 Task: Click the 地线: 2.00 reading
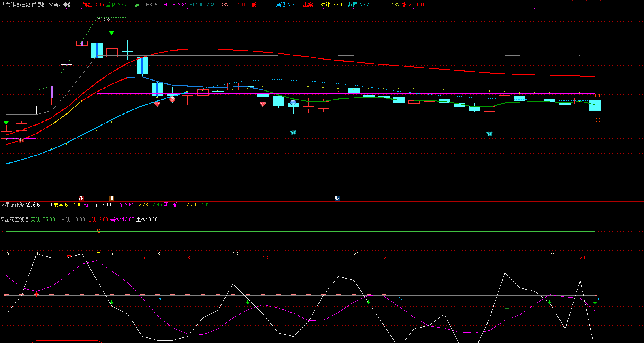98,219
